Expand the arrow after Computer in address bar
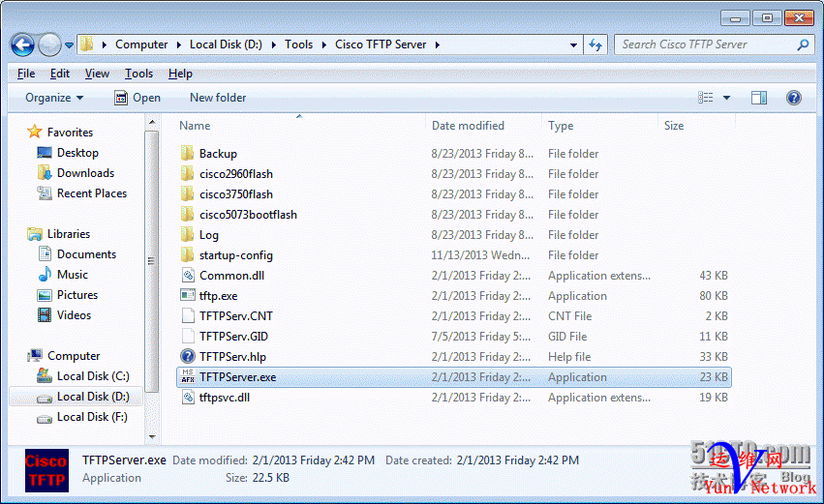824x504 pixels. click(x=179, y=44)
